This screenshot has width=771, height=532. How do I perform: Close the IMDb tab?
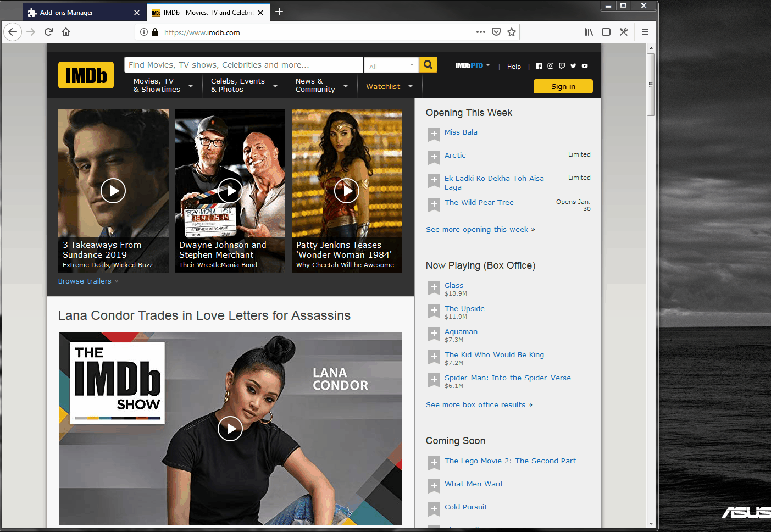(x=260, y=12)
